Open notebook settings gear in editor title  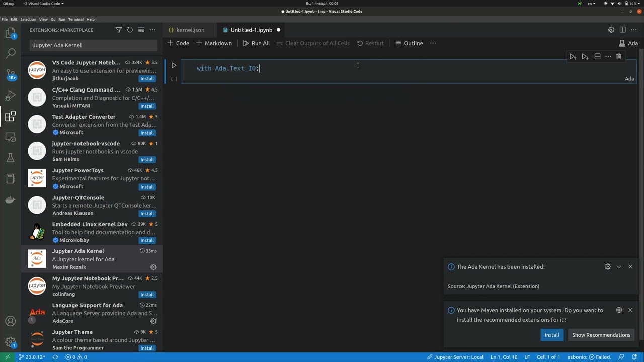click(x=611, y=30)
